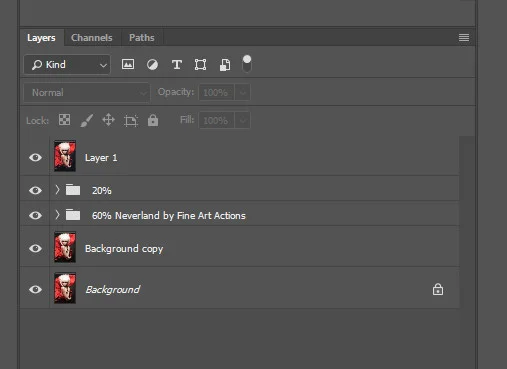The image size is (507, 369).
Task: Select '60% Neverland by Fine Art Actions' name
Action: point(169,216)
